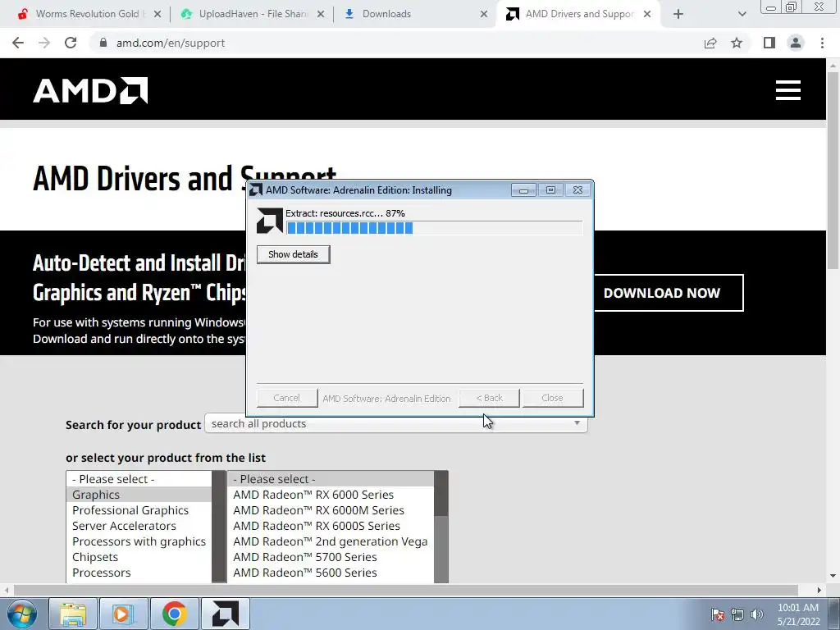Screen dimensions: 840x630
Task: Switch to UploadHaven File Sharing tab
Action: (252, 14)
